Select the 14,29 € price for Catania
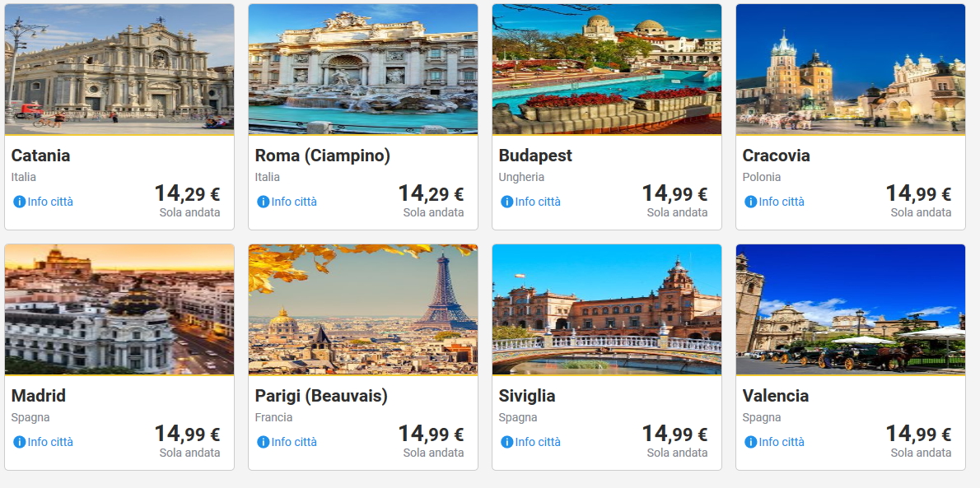 [187, 194]
